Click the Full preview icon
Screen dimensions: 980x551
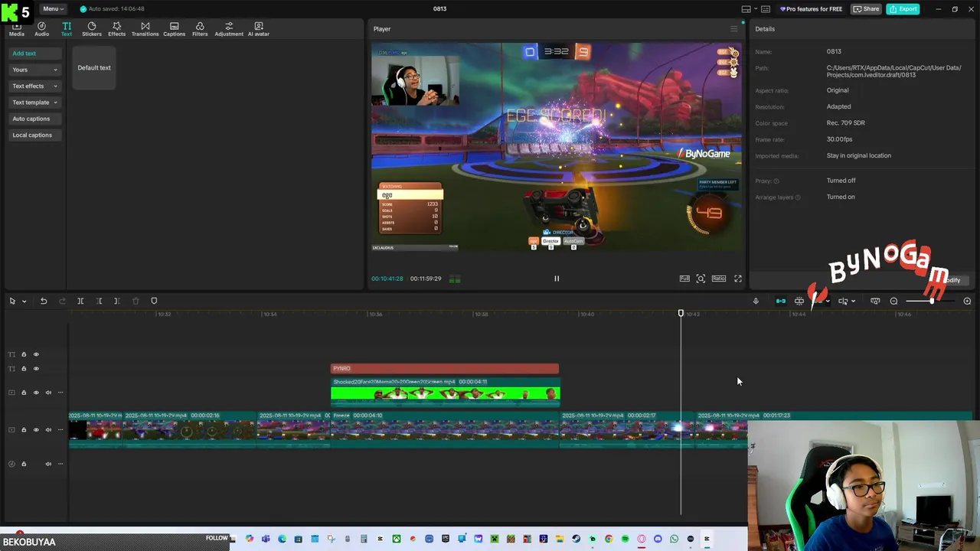[x=684, y=279]
